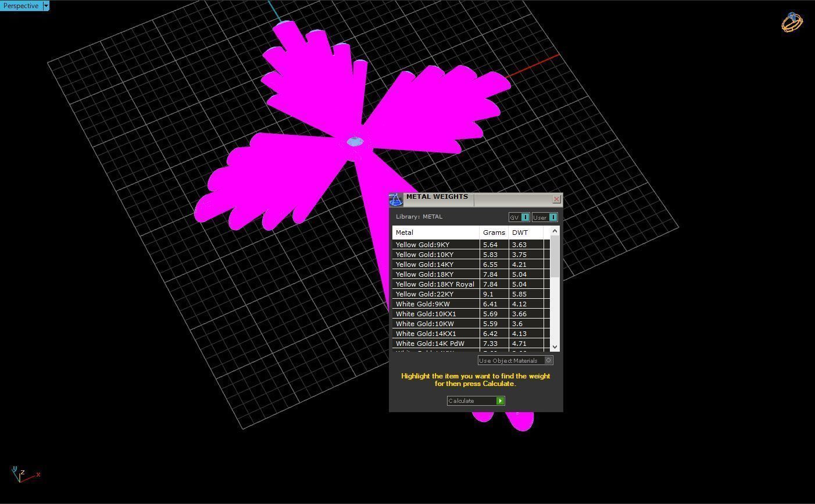Click the metal list scrollbar thumb

point(555,256)
